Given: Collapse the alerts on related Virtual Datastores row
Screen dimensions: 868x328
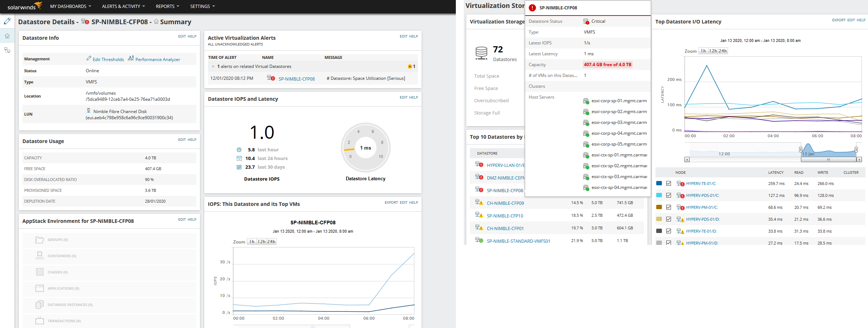Looking at the screenshot, I should tap(213, 66).
